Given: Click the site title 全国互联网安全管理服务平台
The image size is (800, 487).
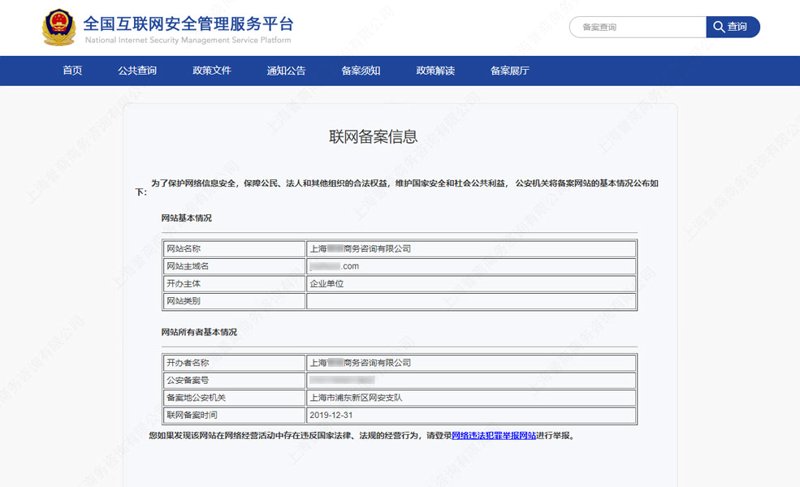Looking at the screenshot, I should (189, 23).
